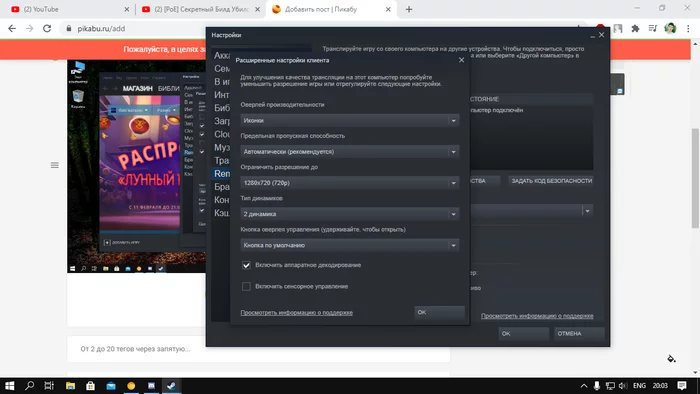
Task: Click the paint bucket icon at bottom right of page
Action: [671, 358]
